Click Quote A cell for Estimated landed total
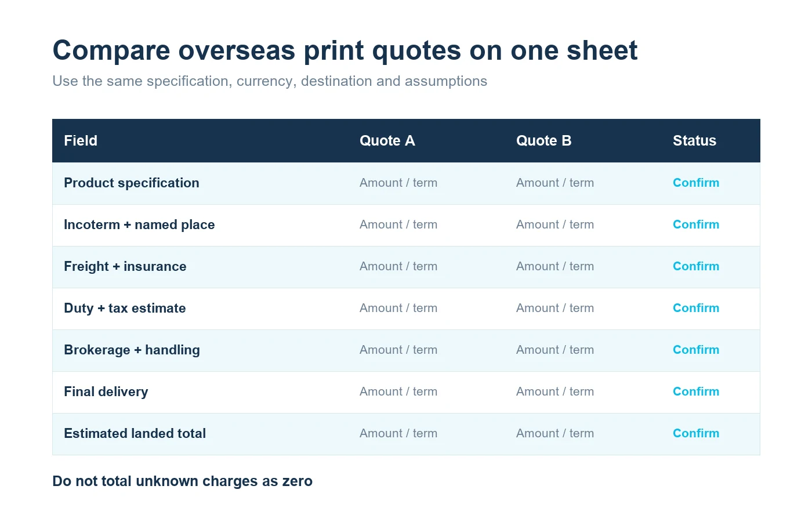The height and width of the screenshot is (522, 812). coord(398,433)
